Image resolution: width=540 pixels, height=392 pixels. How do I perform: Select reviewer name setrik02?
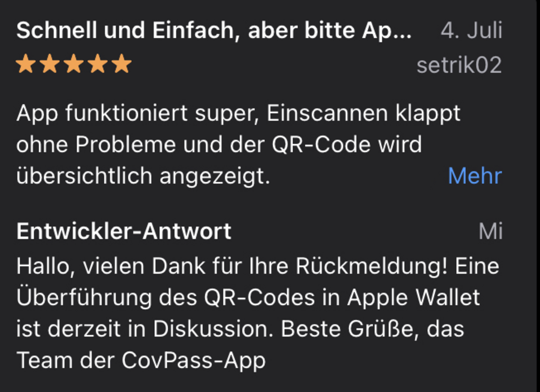coord(459,66)
